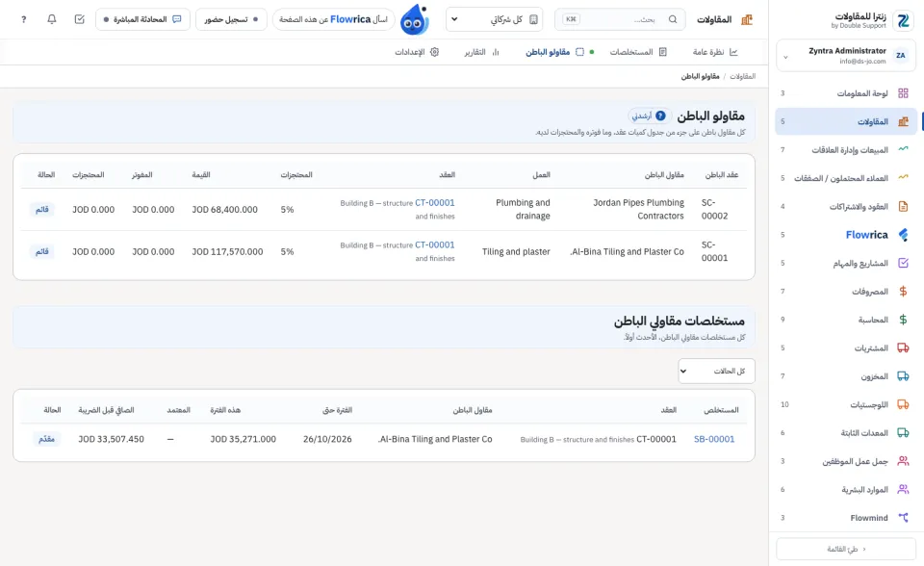Click JOD 68,400.000 value cell
Screen dimensions: 924x566
[x=224, y=210]
